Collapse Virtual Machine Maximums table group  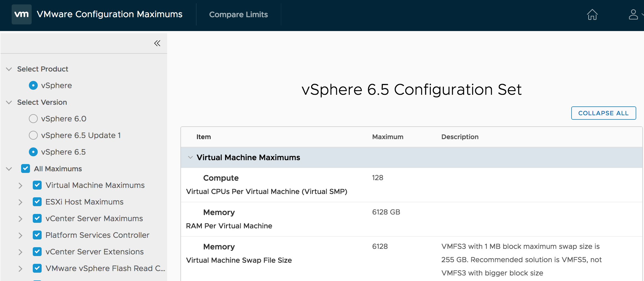pos(190,157)
